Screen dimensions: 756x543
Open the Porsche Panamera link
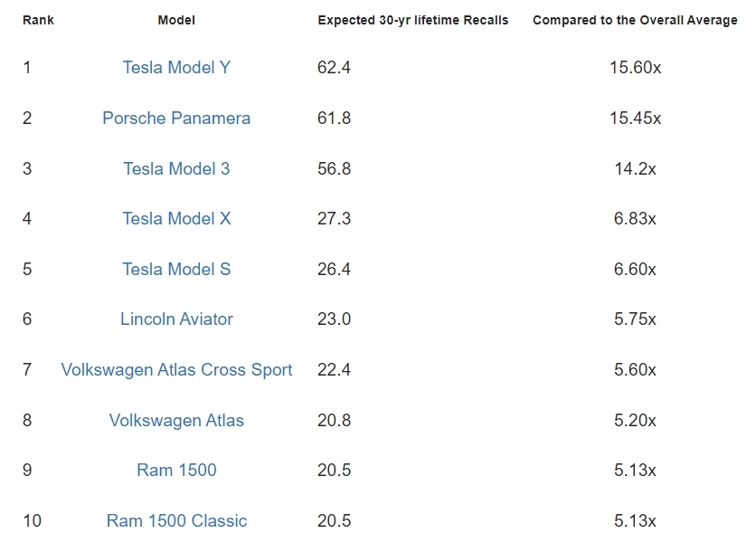point(176,119)
